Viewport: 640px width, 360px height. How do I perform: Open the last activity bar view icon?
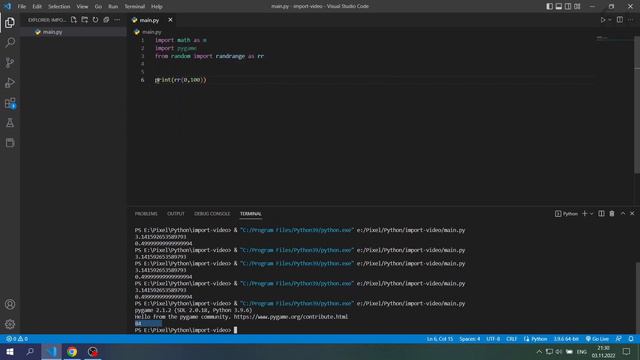(x=10, y=143)
